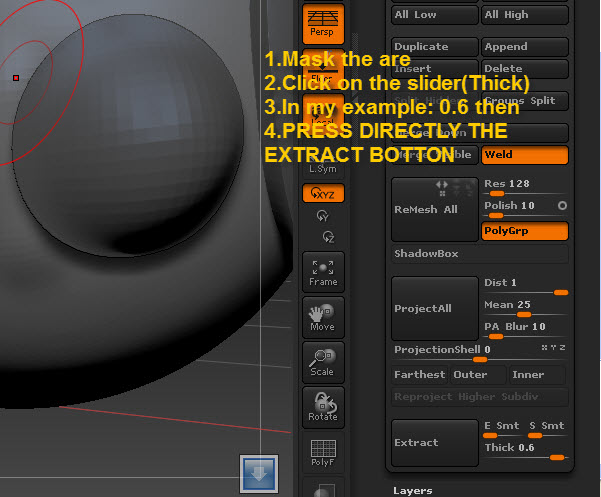Click the Thick 0.6 slider
Screen dimensions: 601x497
[x=525, y=452]
